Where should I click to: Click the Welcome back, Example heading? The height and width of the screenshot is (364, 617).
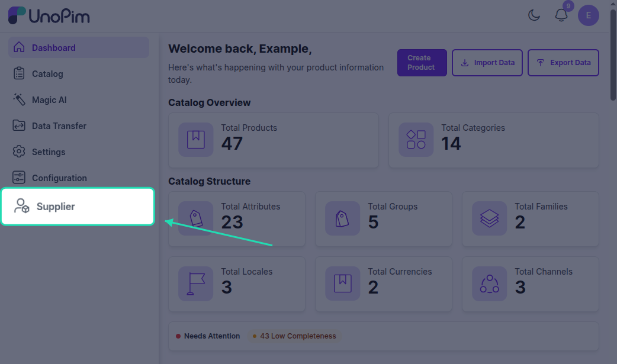[240, 49]
